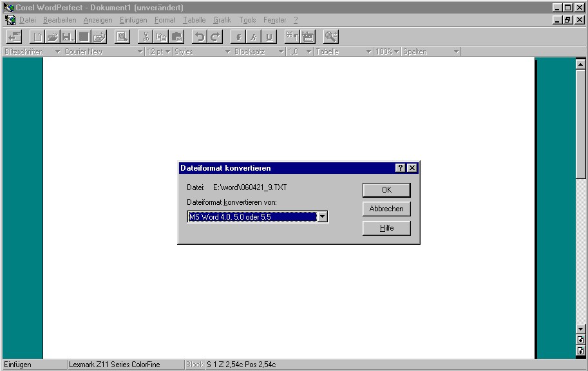Expand the file format list arrow in the dialog
Screen dimensions: 588x371
point(323,217)
